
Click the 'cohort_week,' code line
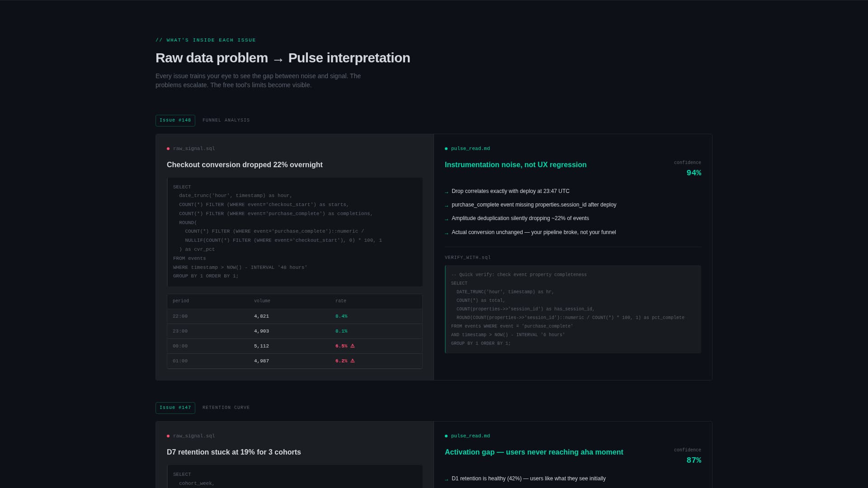[197, 483]
